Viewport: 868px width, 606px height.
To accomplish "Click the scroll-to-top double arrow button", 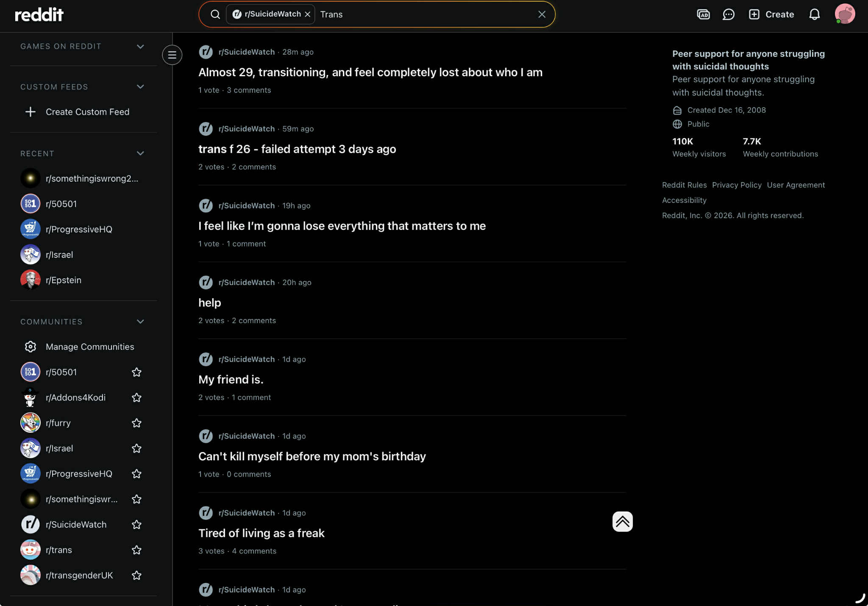I will (x=622, y=521).
